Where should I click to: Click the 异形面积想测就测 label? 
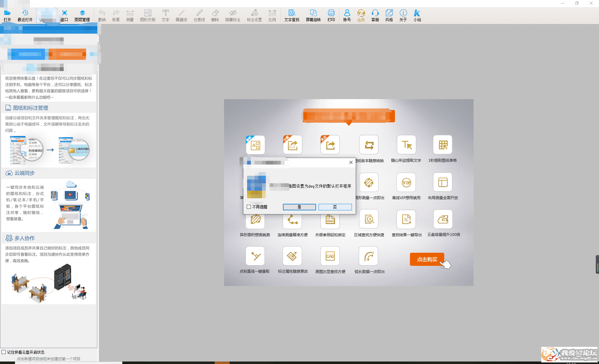coord(255,235)
